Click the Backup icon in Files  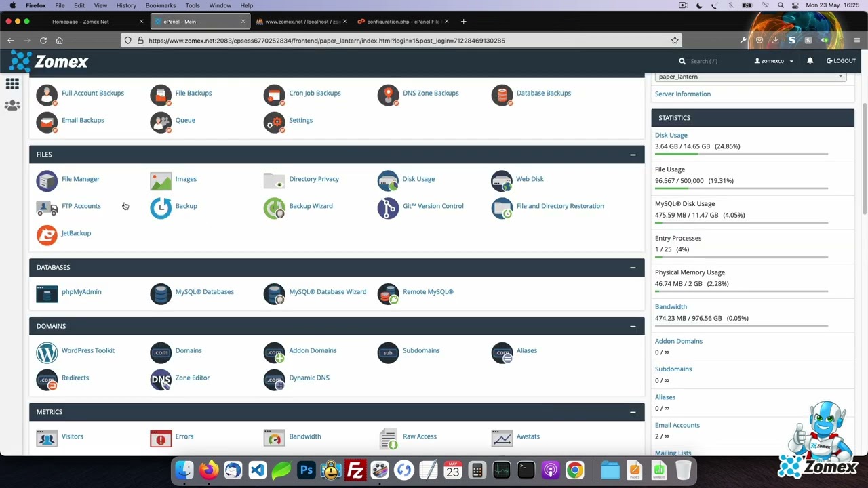[161, 208]
